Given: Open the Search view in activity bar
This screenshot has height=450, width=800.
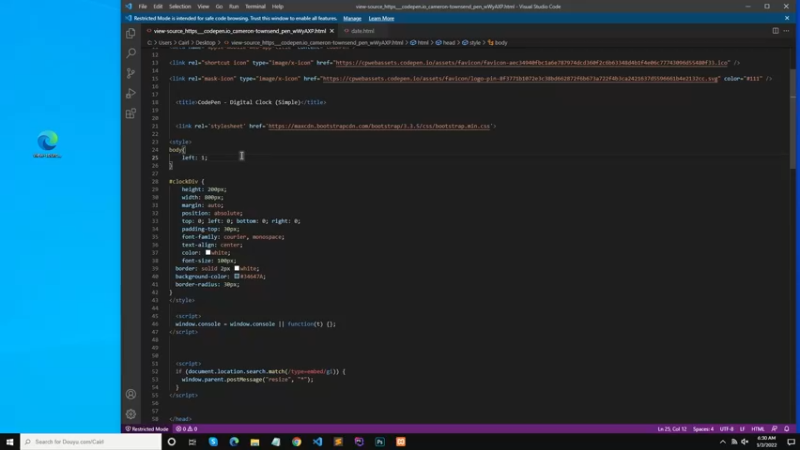Looking at the screenshot, I should tap(131, 53).
